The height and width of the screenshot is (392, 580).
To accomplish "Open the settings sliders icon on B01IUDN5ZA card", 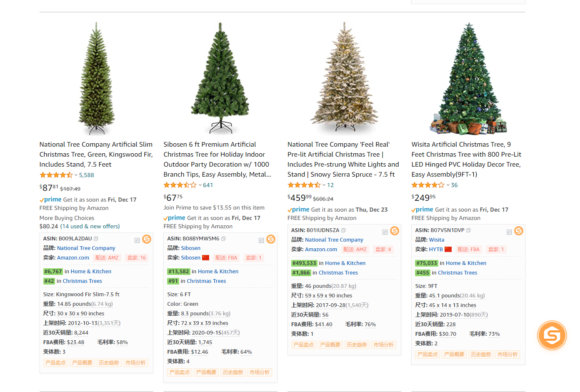I will coord(385,232).
